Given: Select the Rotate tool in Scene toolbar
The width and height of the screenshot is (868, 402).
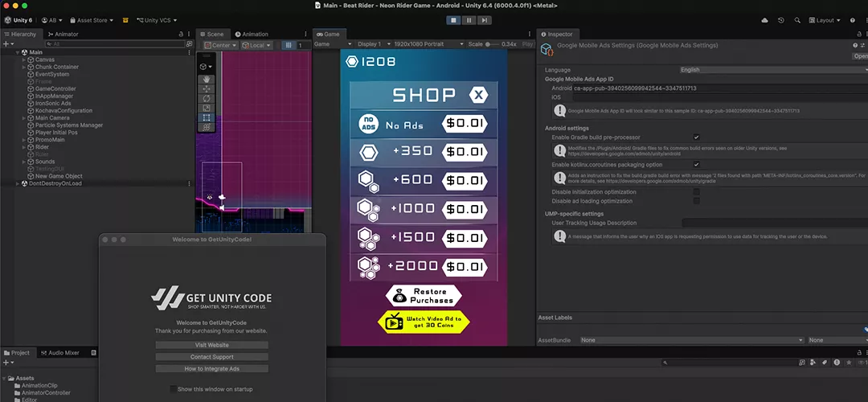Looking at the screenshot, I should pyautogui.click(x=207, y=99).
